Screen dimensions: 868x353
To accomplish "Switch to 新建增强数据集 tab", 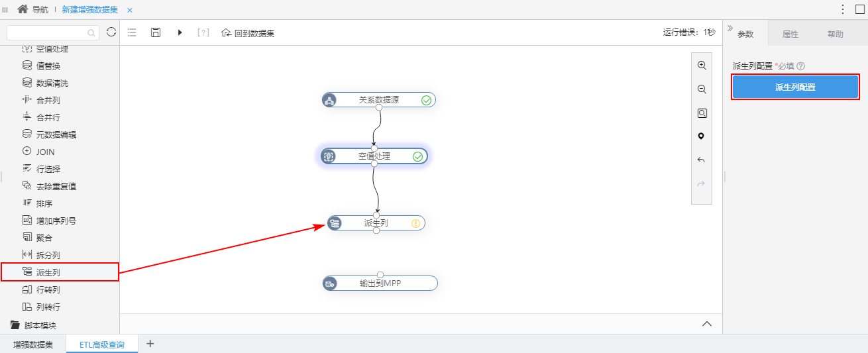I will (90, 10).
